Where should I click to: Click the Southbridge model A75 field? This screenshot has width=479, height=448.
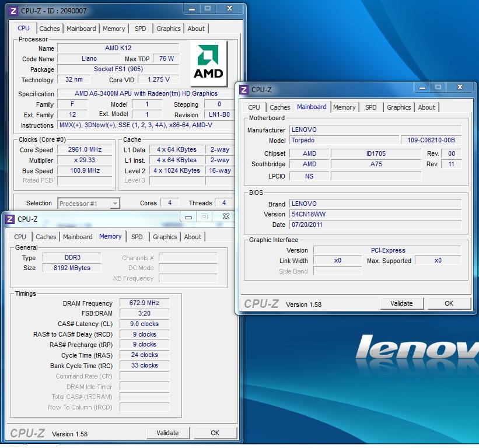376,164
